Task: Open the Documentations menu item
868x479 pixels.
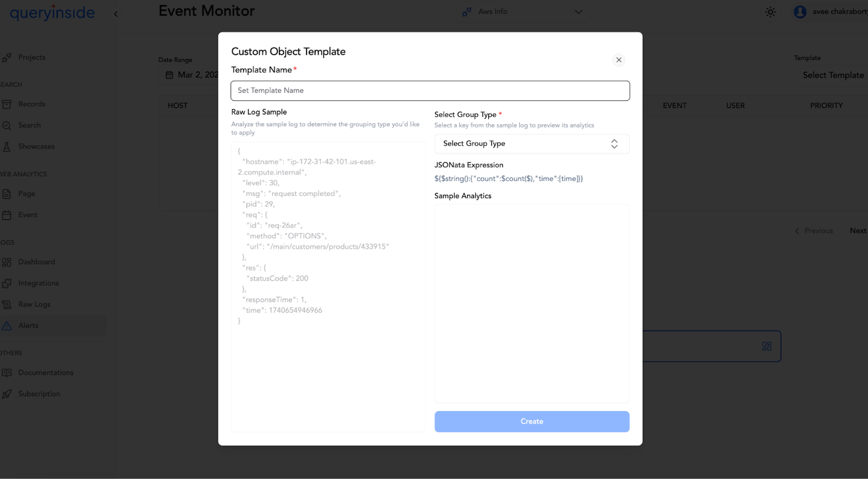Action: click(x=46, y=373)
